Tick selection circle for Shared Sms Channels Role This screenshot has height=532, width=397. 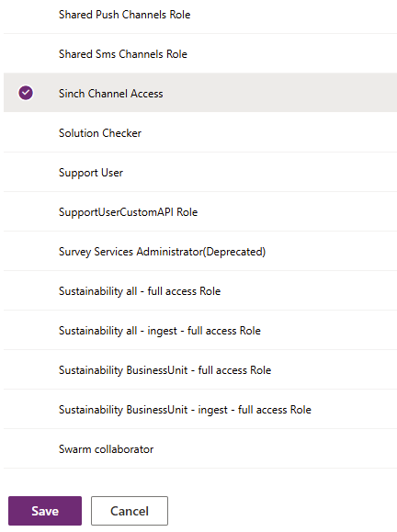(x=26, y=53)
